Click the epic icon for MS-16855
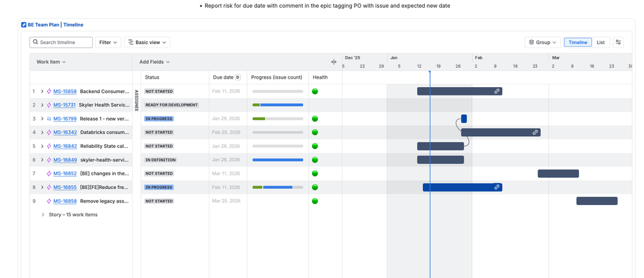This screenshot has width=644, height=278. tap(49, 187)
